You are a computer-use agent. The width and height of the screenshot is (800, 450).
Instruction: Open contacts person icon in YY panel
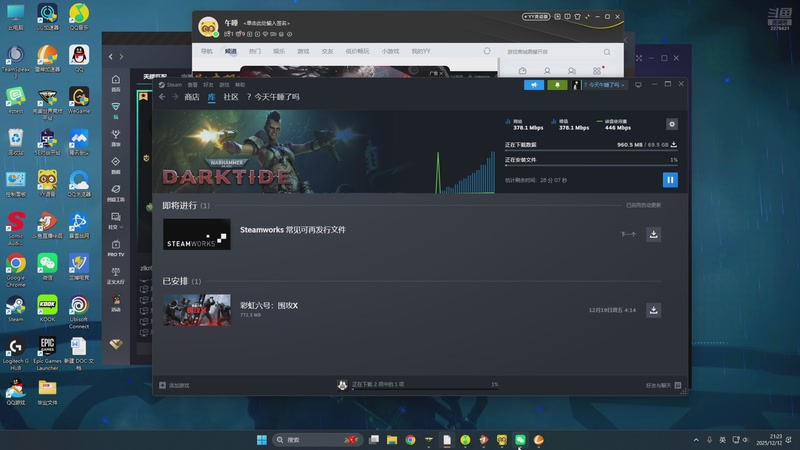point(547,70)
